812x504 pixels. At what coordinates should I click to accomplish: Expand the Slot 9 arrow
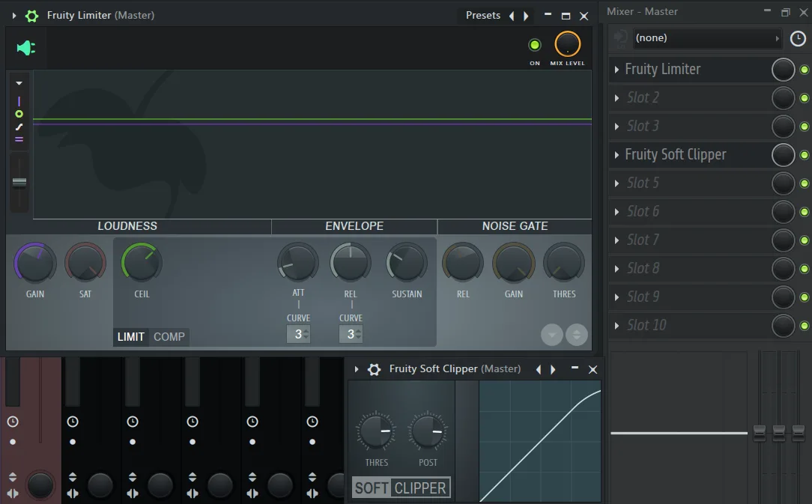click(x=616, y=297)
